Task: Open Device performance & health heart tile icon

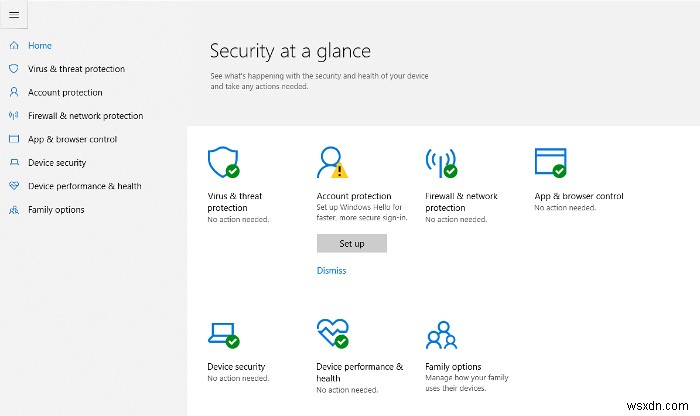Action: point(333,333)
